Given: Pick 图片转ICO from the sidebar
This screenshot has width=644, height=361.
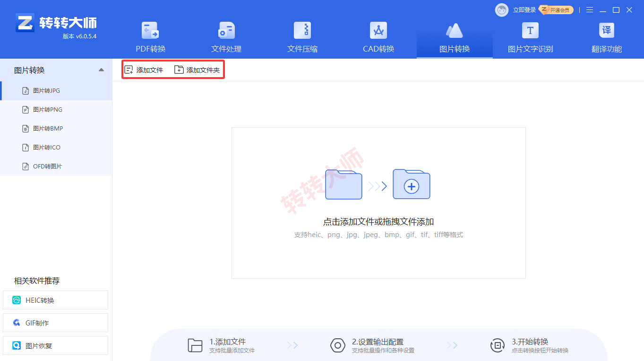Looking at the screenshot, I should [56, 148].
